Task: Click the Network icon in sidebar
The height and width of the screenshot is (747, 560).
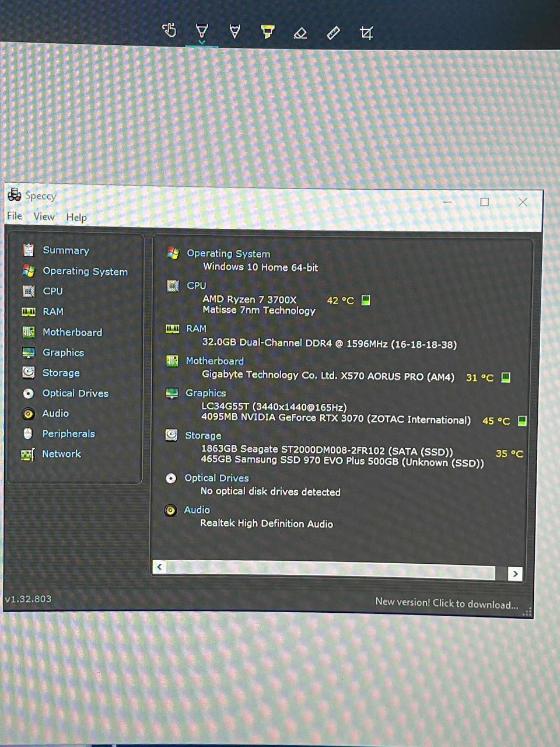Action: [x=27, y=454]
